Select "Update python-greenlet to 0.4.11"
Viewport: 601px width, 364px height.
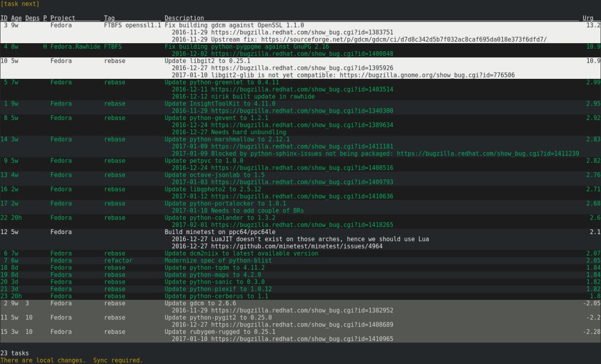pyautogui.click(x=222, y=82)
